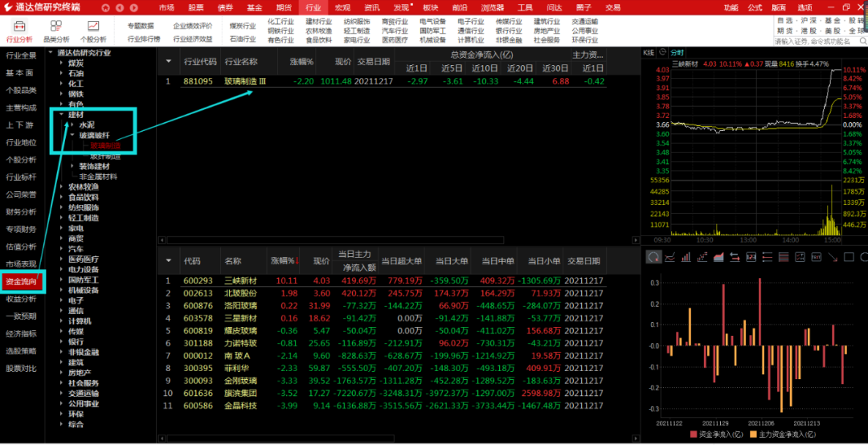This screenshot has height=445, width=868.
Task: Open the 宏观 menu
Action: point(342,8)
